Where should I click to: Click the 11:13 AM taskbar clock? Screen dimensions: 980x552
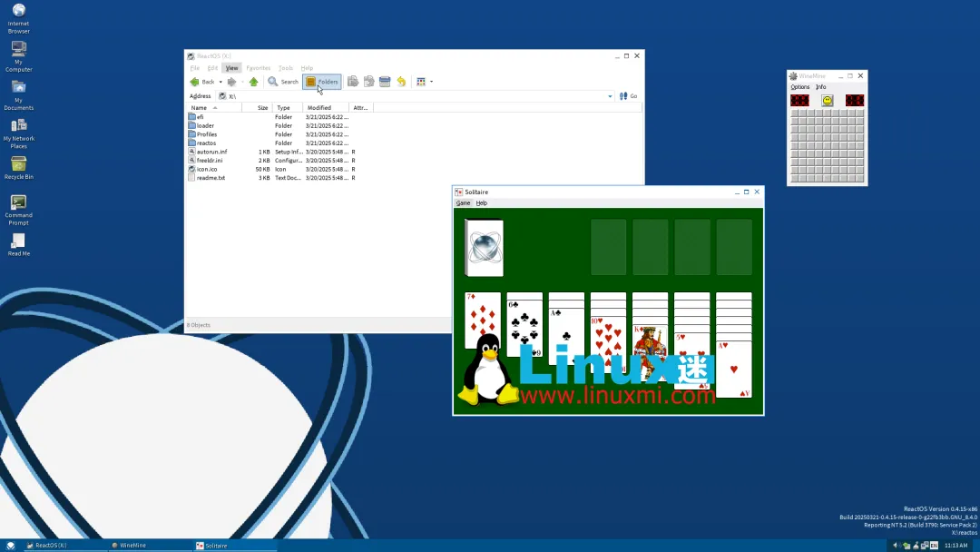point(956,545)
